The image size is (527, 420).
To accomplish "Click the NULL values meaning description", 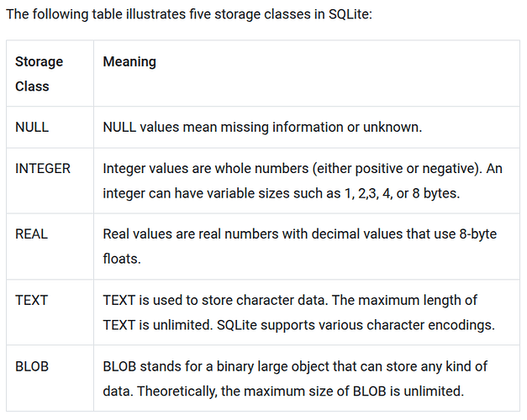I will pyautogui.click(x=261, y=128).
